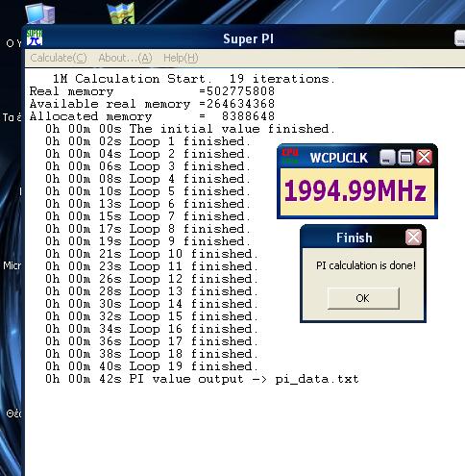Click the 'Loop 2 finished' line

148,154
